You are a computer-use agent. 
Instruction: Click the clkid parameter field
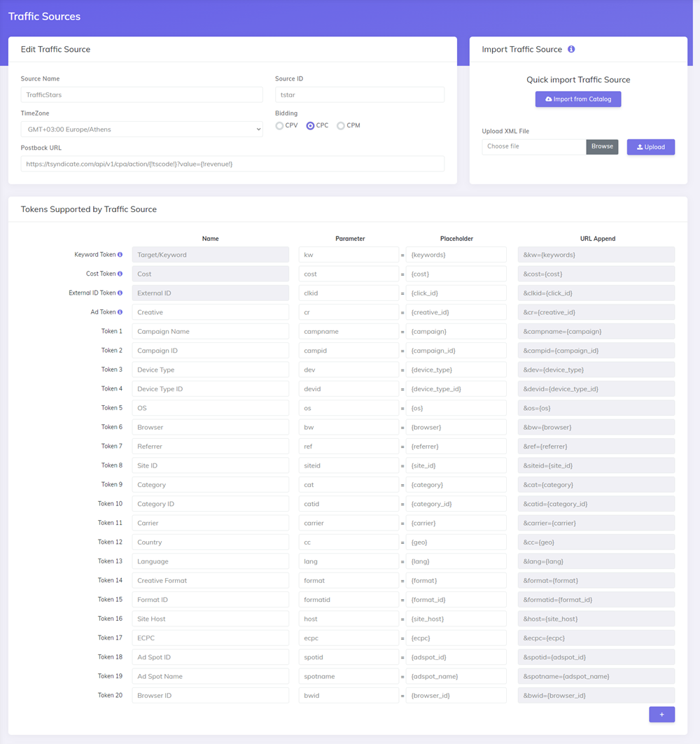coord(349,293)
